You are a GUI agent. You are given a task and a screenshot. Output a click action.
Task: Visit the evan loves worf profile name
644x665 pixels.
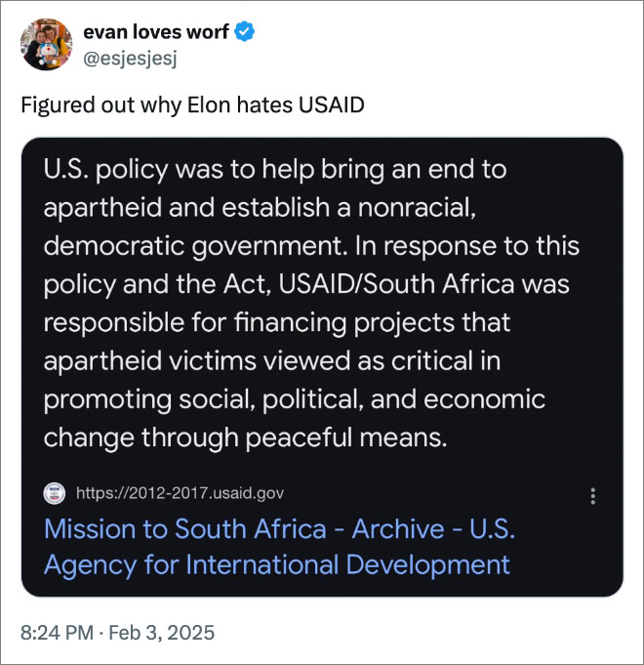coord(156,32)
